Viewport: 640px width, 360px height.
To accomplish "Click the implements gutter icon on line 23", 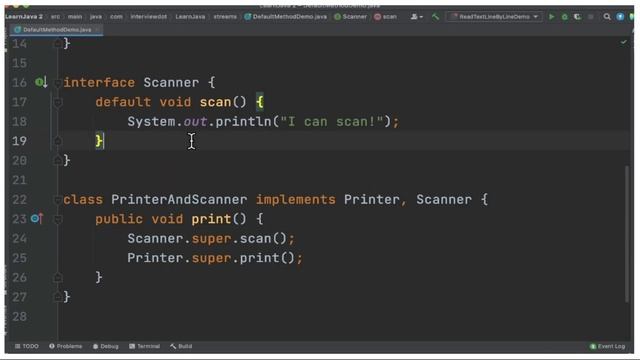I will click(37, 219).
